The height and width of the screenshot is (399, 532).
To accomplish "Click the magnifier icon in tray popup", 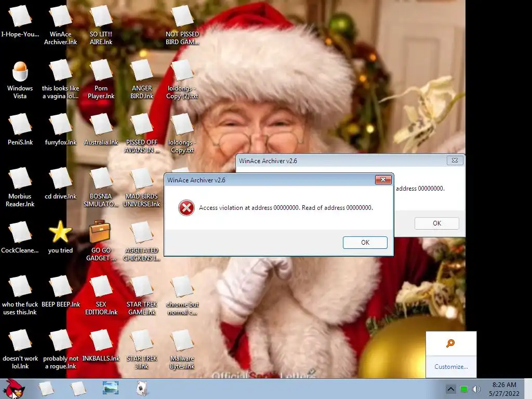I will pyautogui.click(x=450, y=343).
